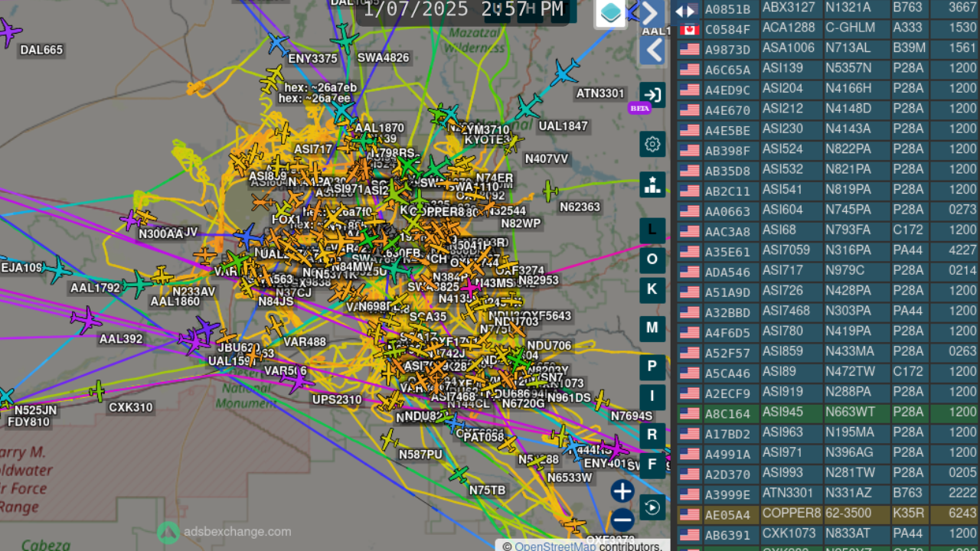Click the date and time display
980x551 pixels.
click(464, 10)
